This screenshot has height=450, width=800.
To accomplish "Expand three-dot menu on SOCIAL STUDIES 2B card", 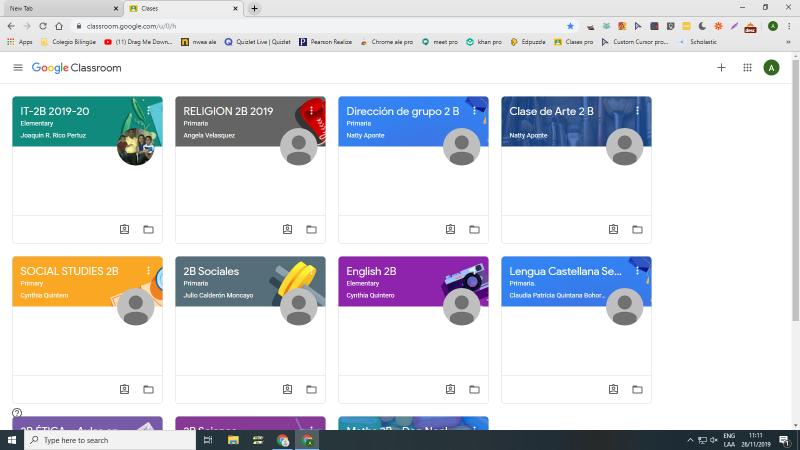I will point(148,270).
